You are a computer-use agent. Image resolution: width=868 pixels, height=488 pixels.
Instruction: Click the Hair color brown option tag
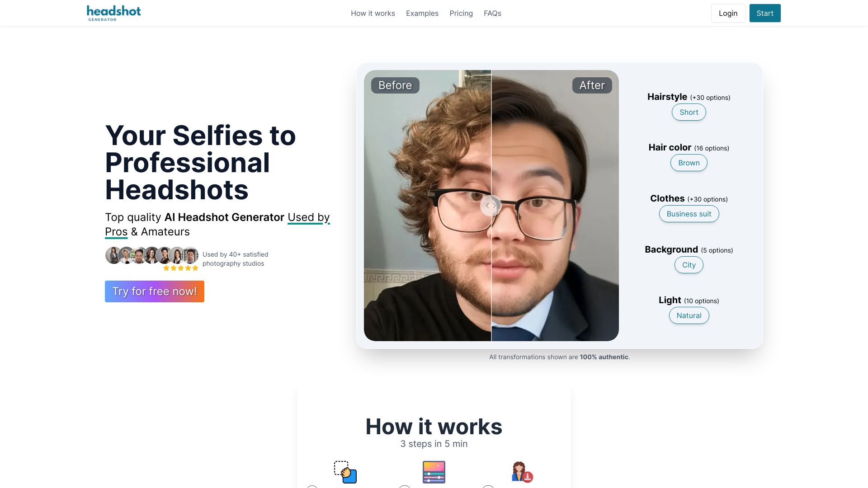(689, 163)
